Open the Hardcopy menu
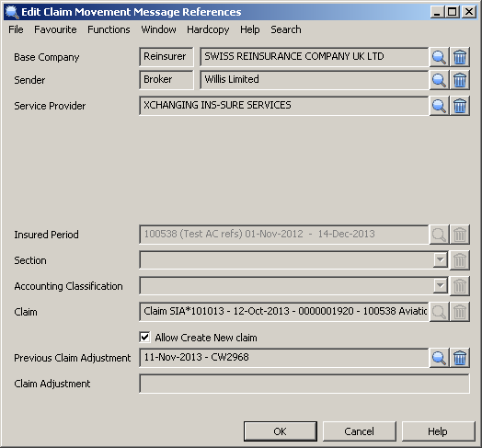Viewport: 482px width, 448px height. point(208,29)
